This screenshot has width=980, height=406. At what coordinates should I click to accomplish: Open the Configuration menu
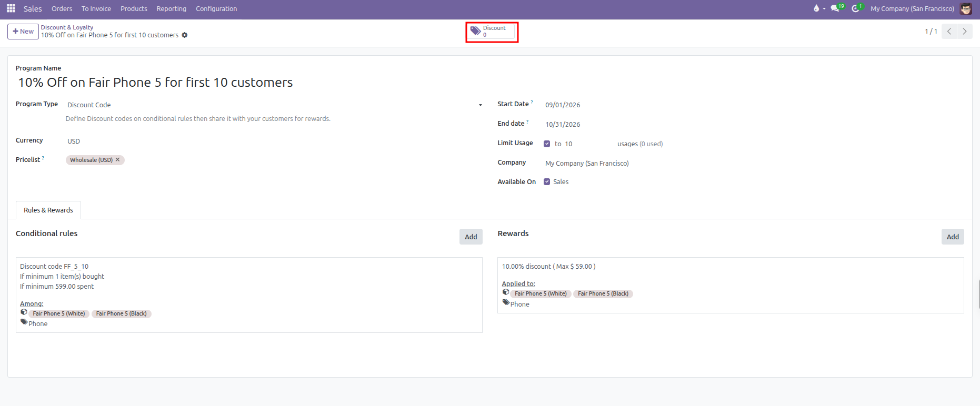[216, 9]
